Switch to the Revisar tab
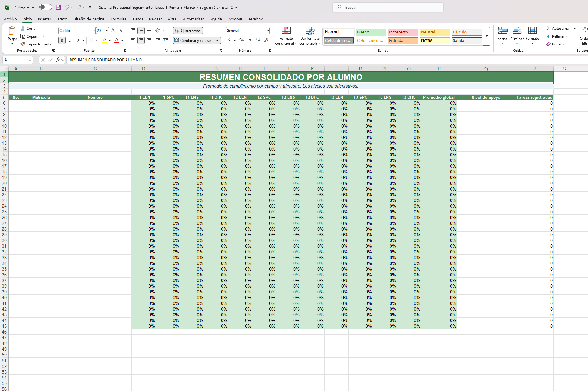The height and width of the screenshot is (391, 588). click(x=155, y=19)
